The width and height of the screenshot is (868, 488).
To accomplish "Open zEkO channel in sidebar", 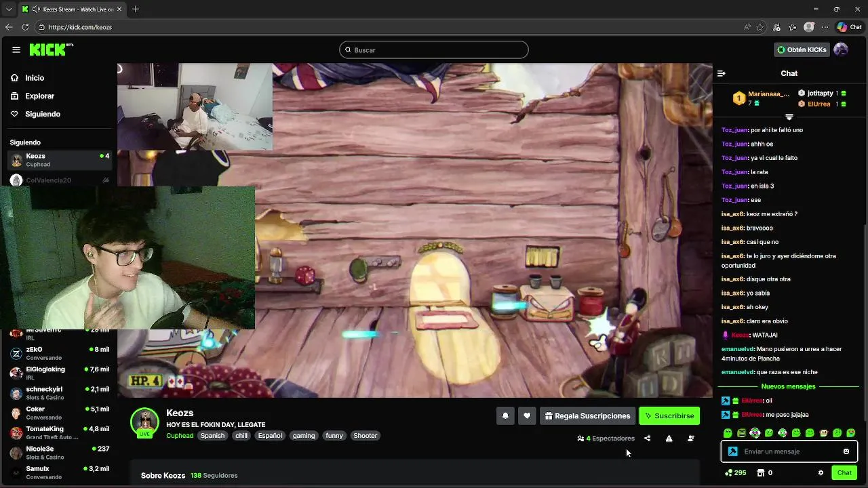I will (x=60, y=353).
